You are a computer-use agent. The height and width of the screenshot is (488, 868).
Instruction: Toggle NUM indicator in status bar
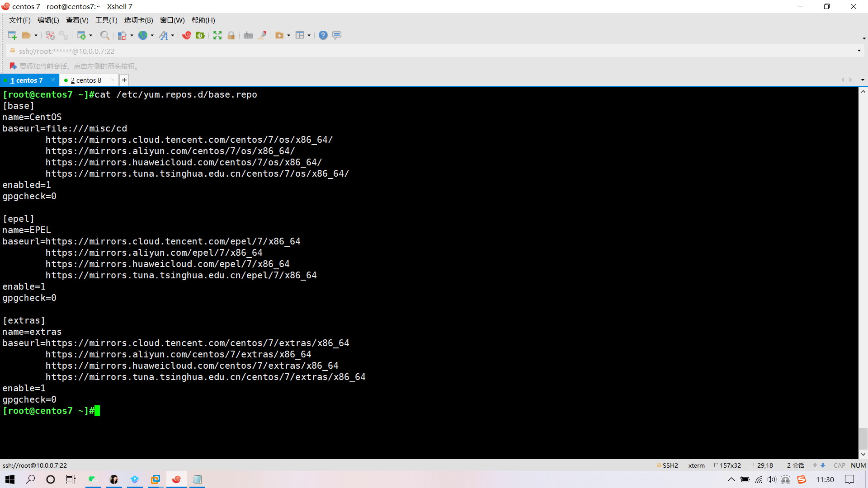[858, 465]
